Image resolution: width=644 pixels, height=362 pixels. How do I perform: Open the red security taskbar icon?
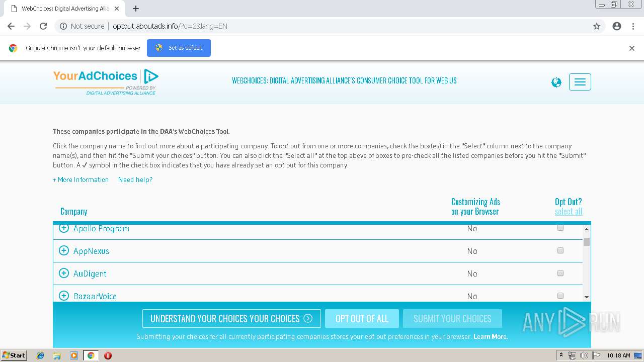[108, 355]
